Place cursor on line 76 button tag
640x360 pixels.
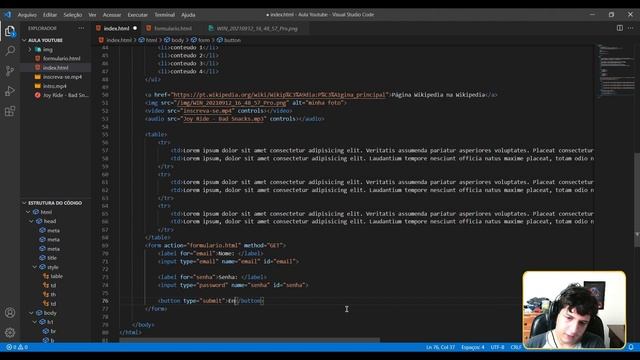tap(211, 301)
